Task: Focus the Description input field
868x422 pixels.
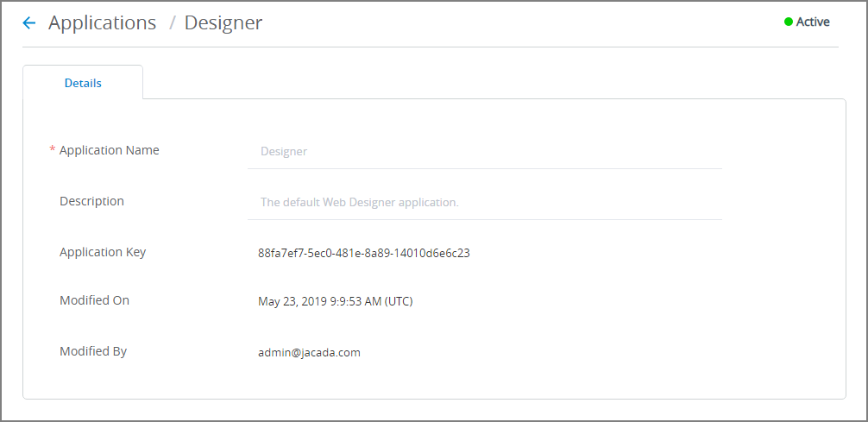Action: click(485, 202)
